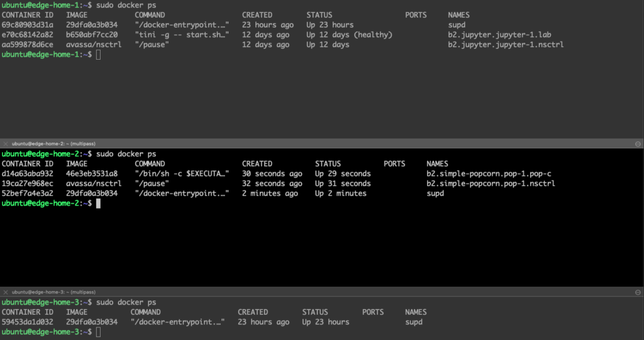Open the edge-home-3 pane options icon
Screen dimensions: 644x340
point(638,292)
